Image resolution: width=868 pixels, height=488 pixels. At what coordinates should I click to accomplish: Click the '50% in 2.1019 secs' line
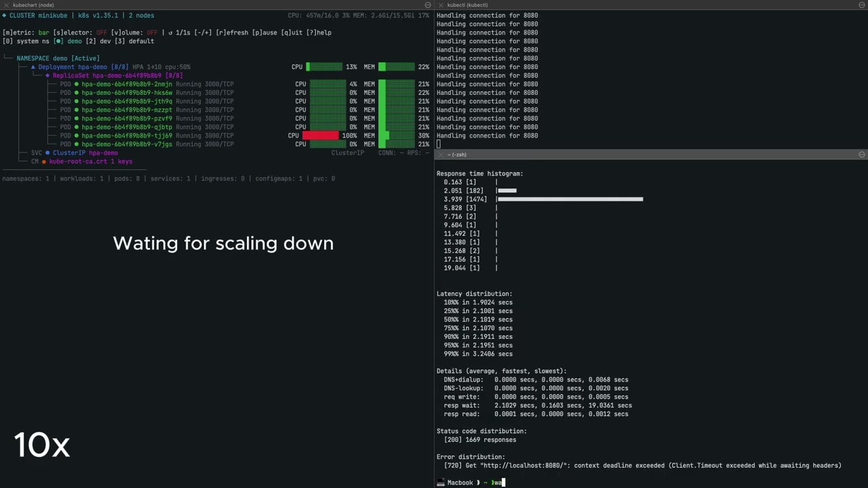[x=478, y=319]
